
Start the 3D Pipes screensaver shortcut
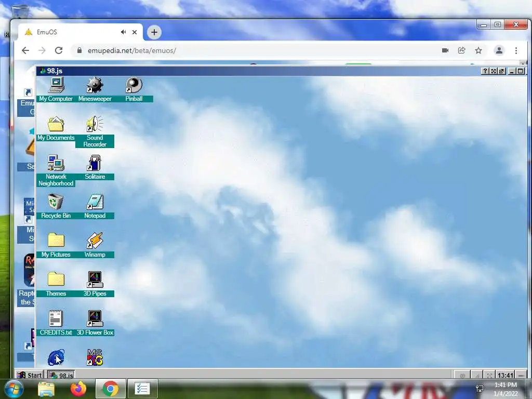pyautogui.click(x=95, y=284)
